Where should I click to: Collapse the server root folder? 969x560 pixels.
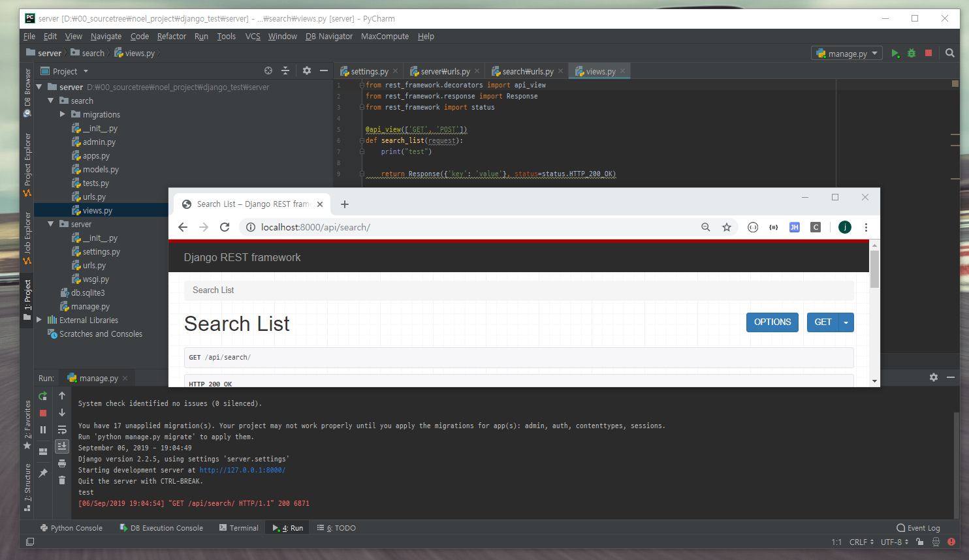[39, 86]
